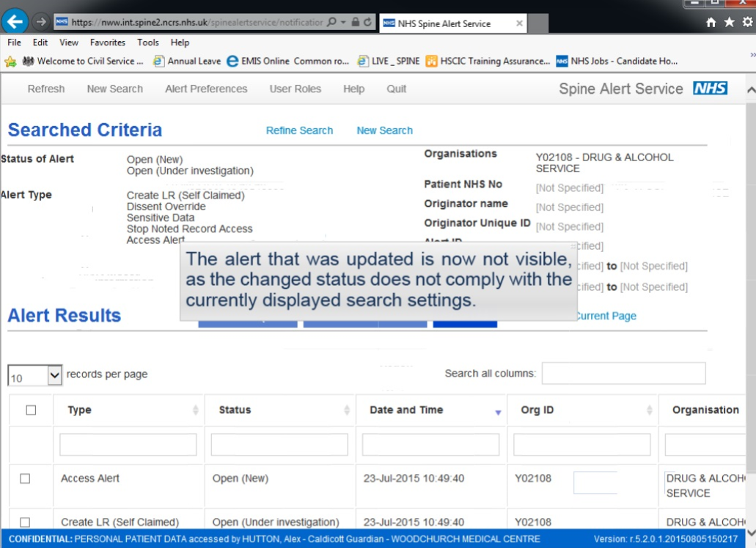This screenshot has width=756, height=548.
Task: Click Help in the Spine toolbar
Action: [353, 89]
